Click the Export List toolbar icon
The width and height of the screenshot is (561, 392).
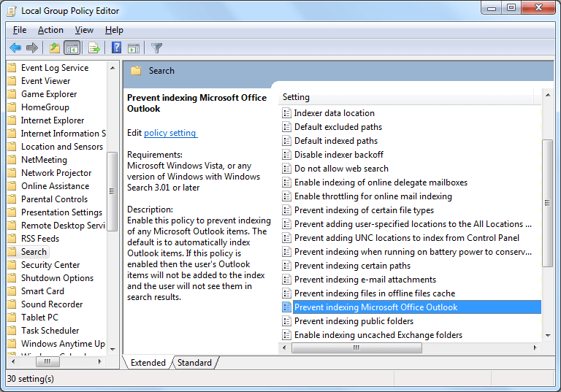(94, 47)
